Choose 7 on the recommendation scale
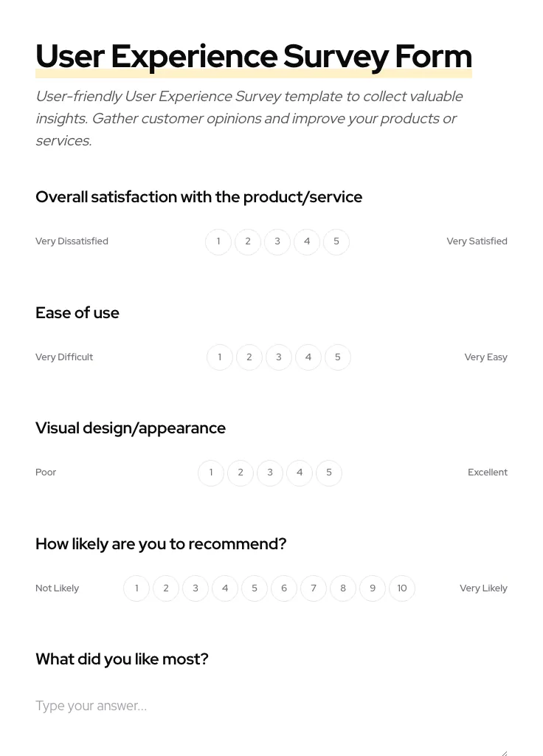This screenshot has height=756, width=543. click(314, 588)
